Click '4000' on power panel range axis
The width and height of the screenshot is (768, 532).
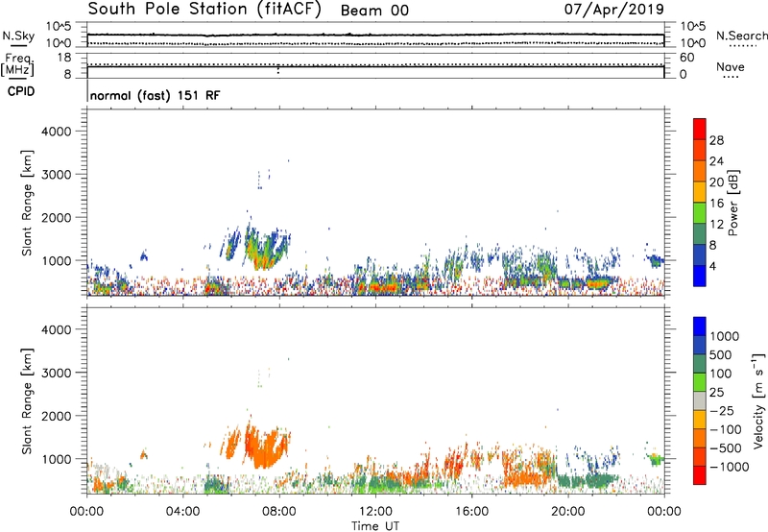(57, 132)
